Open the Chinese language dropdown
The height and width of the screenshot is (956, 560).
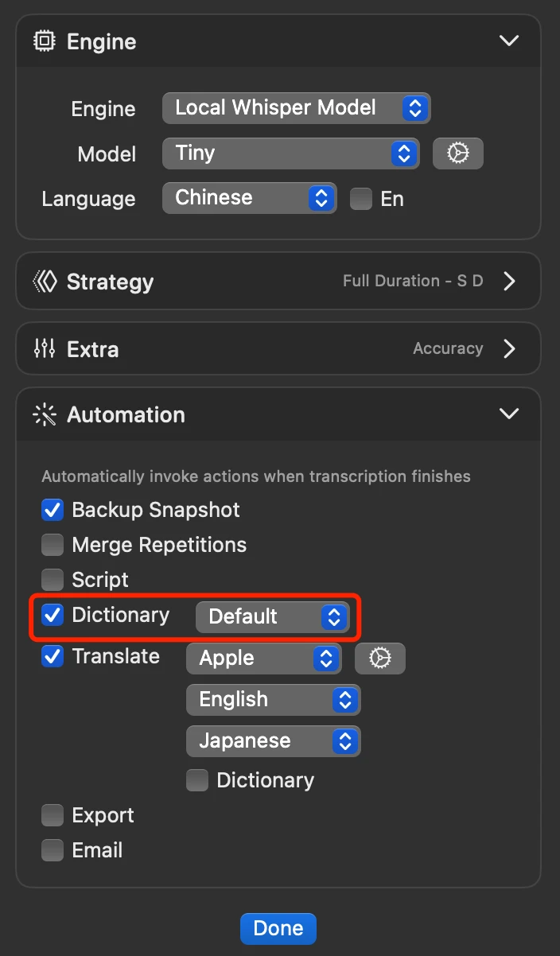tap(250, 198)
